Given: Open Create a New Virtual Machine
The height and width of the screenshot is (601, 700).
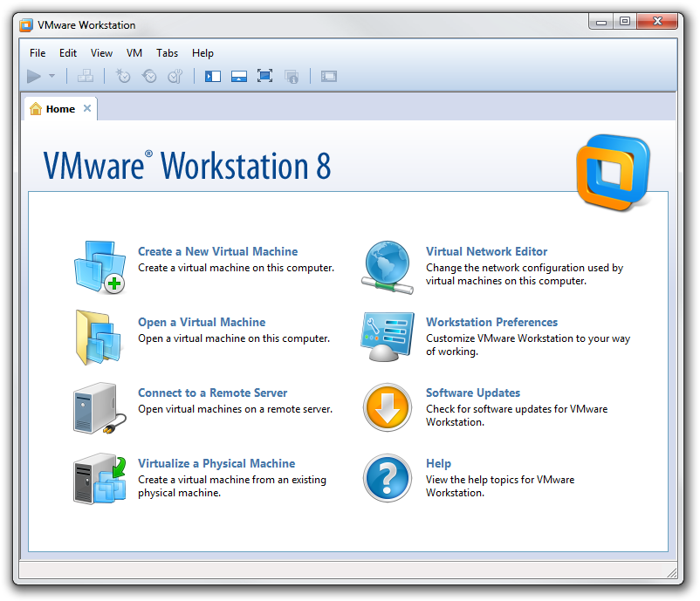Looking at the screenshot, I should coord(217,250).
